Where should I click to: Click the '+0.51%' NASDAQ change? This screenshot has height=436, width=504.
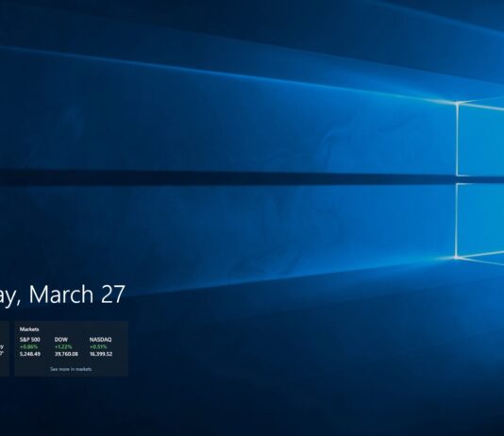coord(98,346)
